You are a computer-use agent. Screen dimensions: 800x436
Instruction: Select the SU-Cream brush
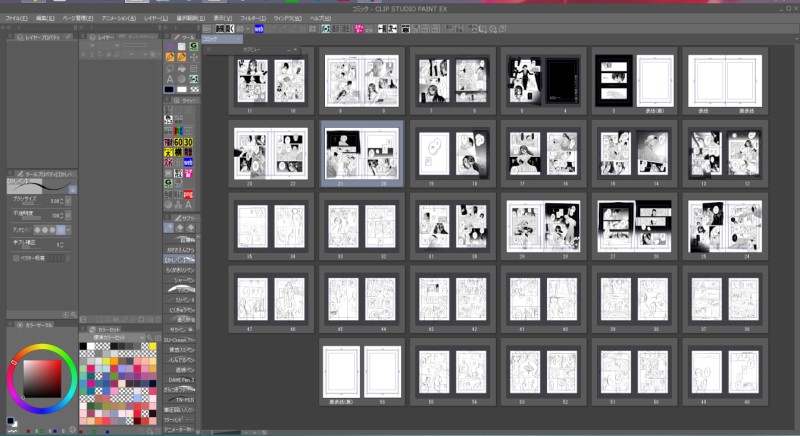point(179,340)
